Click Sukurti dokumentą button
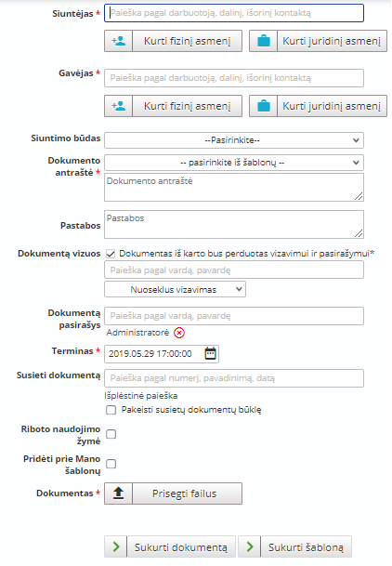Screen dimensions: 392x566 click(x=181, y=546)
